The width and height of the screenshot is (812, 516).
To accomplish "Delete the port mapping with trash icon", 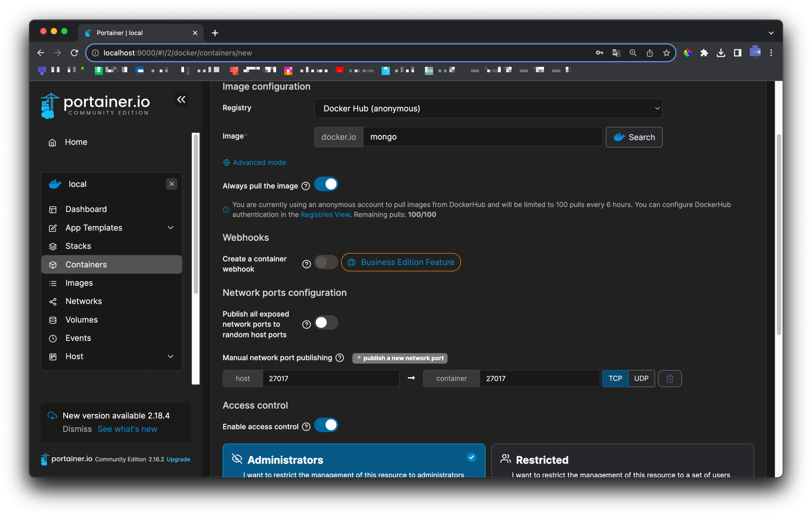I will point(669,379).
